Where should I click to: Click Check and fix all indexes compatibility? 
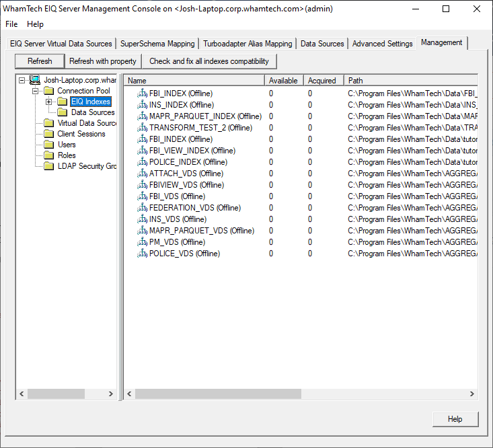coord(208,61)
